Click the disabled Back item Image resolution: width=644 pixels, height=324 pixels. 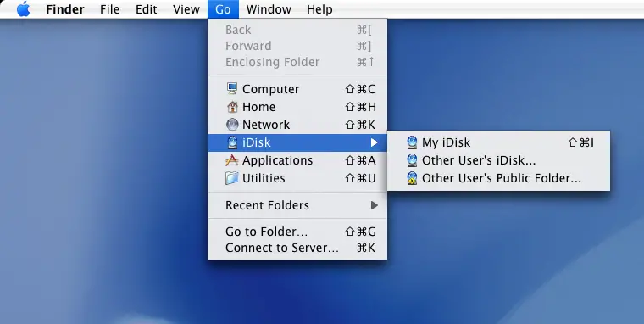coord(297,30)
